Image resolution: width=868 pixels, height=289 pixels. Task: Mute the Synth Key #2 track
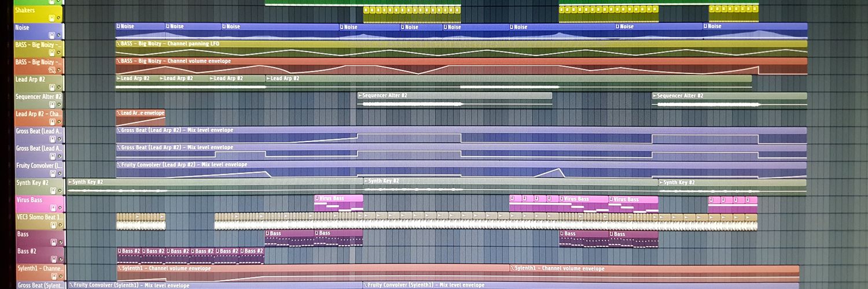pos(60,191)
